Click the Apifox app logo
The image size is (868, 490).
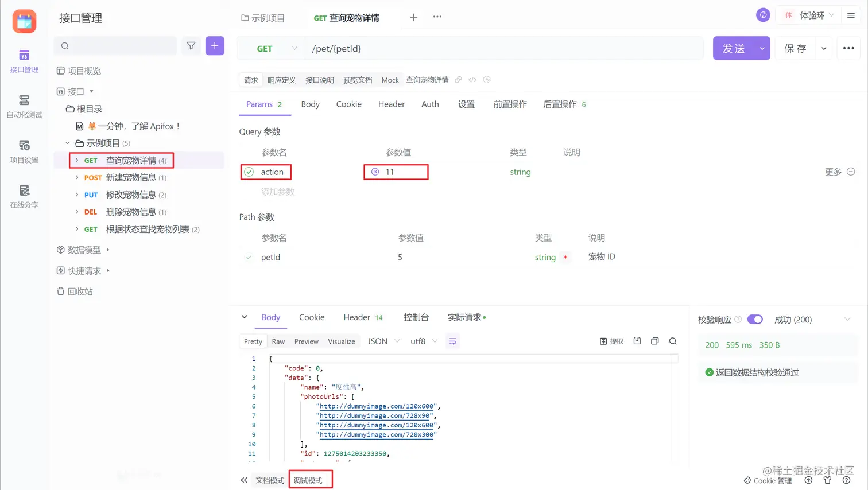tap(24, 22)
